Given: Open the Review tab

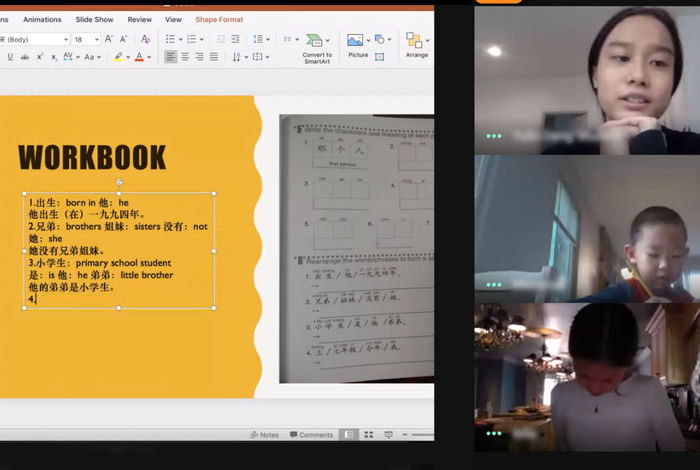Looking at the screenshot, I should (139, 20).
